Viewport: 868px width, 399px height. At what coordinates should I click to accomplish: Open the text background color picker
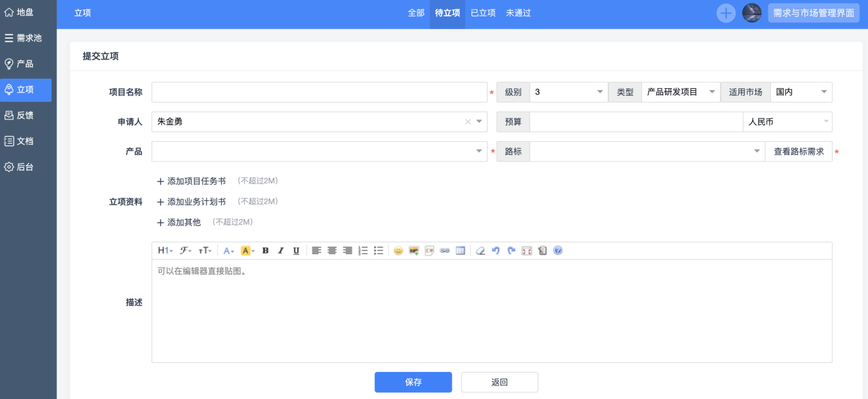pos(248,250)
